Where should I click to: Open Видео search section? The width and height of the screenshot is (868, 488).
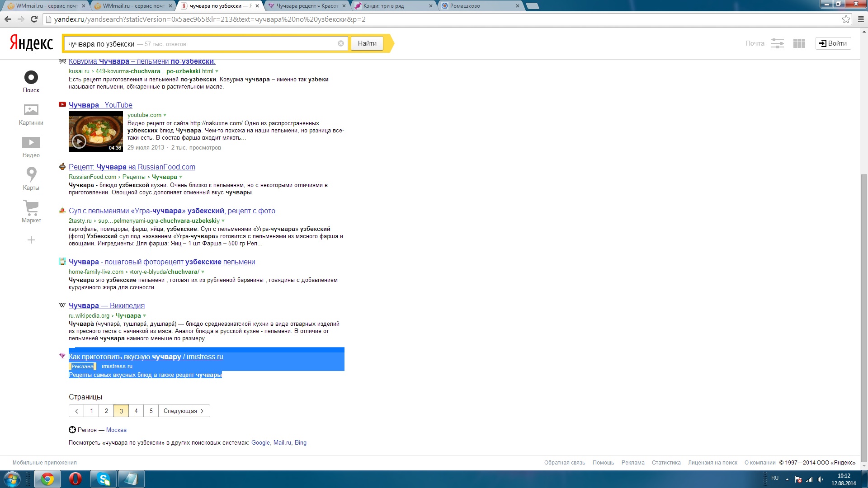pos(31,147)
